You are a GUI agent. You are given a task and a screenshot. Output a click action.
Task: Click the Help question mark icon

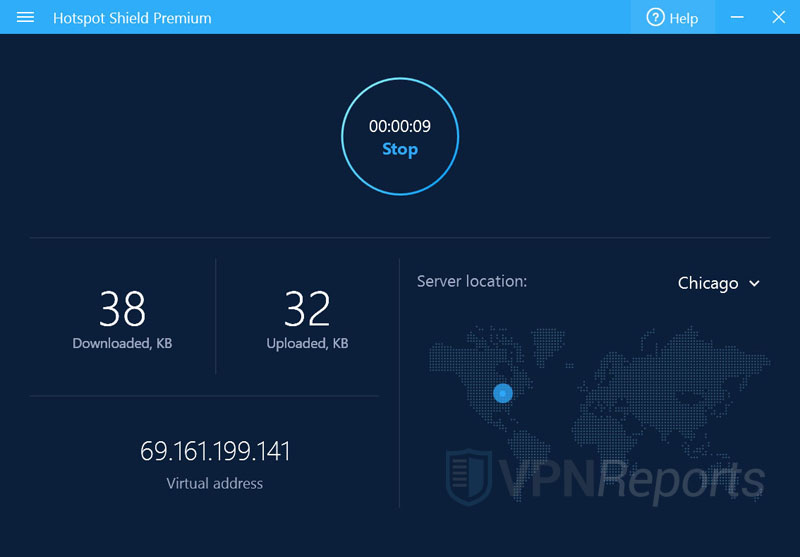655,18
